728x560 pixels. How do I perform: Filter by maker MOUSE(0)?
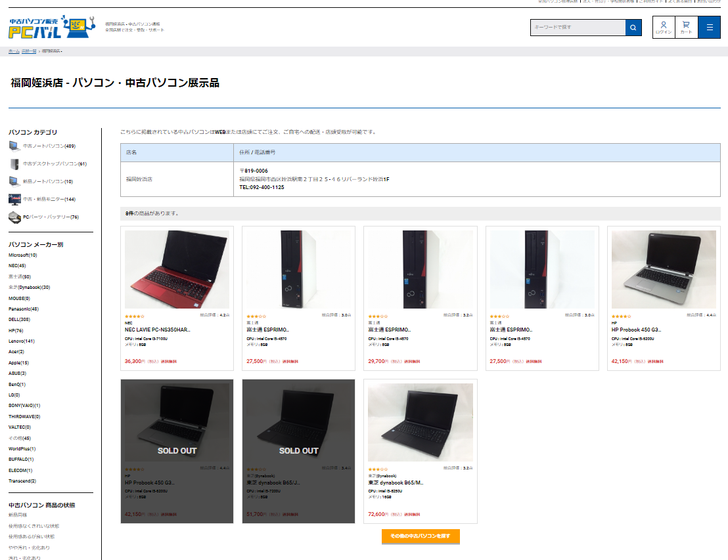19,298
